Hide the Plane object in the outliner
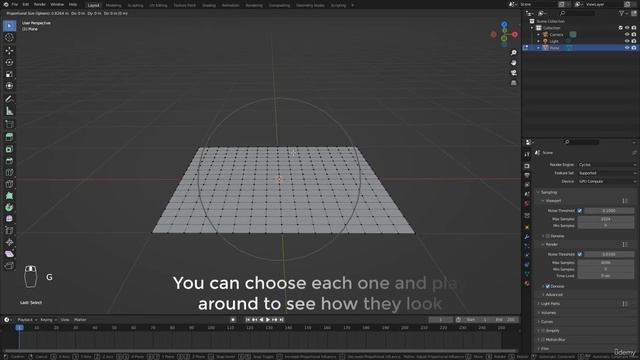 [627, 48]
